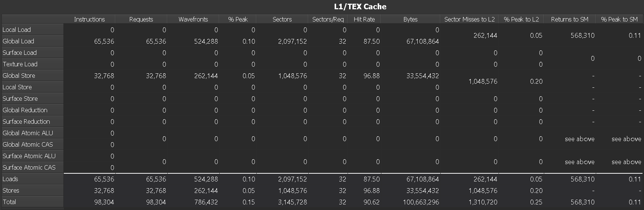Click the L1/TEX Cache table title

360,7
